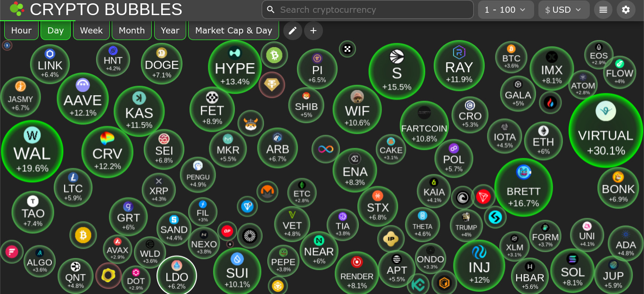Open the ENA +8.3% bubble

coord(355,170)
